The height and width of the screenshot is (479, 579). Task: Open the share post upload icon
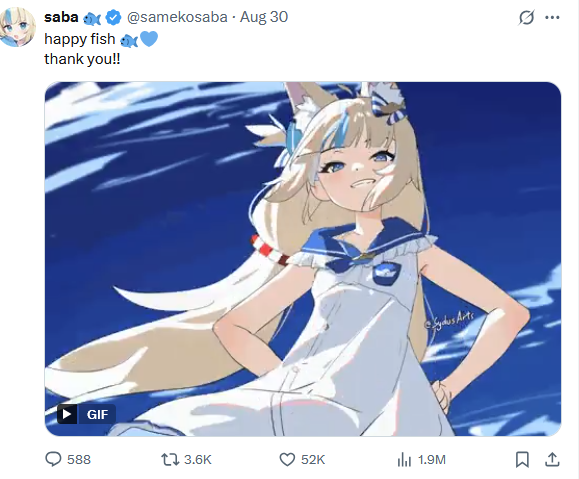[x=552, y=459]
